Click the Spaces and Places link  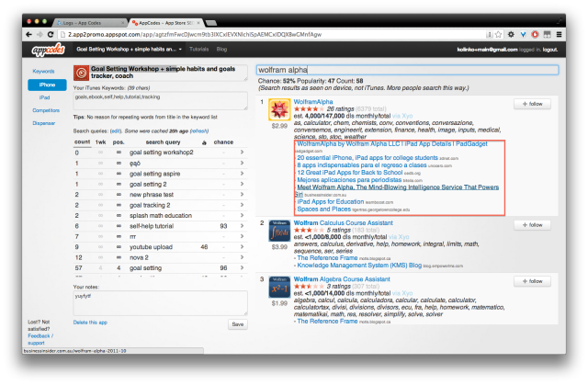coord(324,209)
